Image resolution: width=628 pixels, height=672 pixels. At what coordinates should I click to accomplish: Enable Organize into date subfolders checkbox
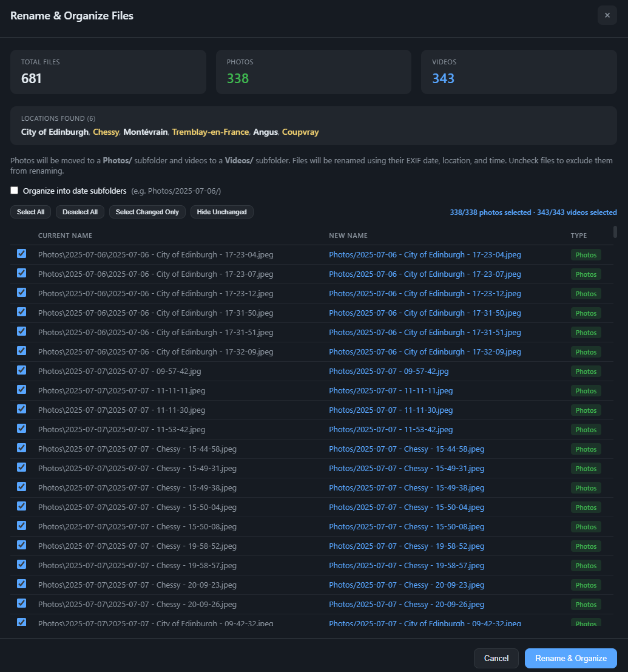pyautogui.click(x=15, y=191)
